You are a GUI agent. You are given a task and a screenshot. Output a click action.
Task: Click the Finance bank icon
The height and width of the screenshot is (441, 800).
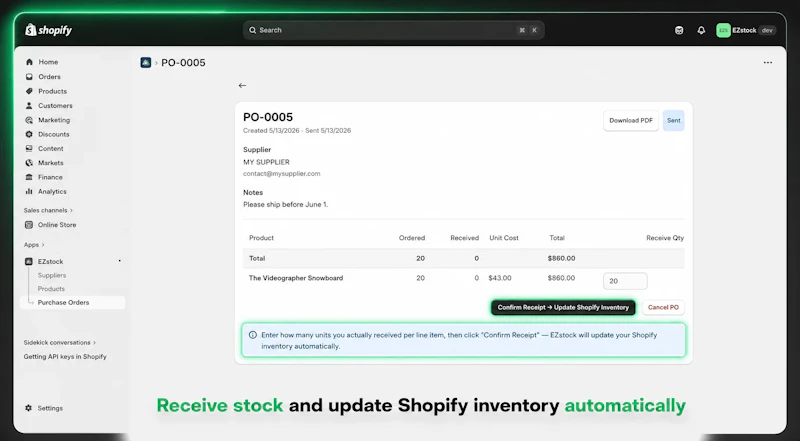tap(29, 177)
